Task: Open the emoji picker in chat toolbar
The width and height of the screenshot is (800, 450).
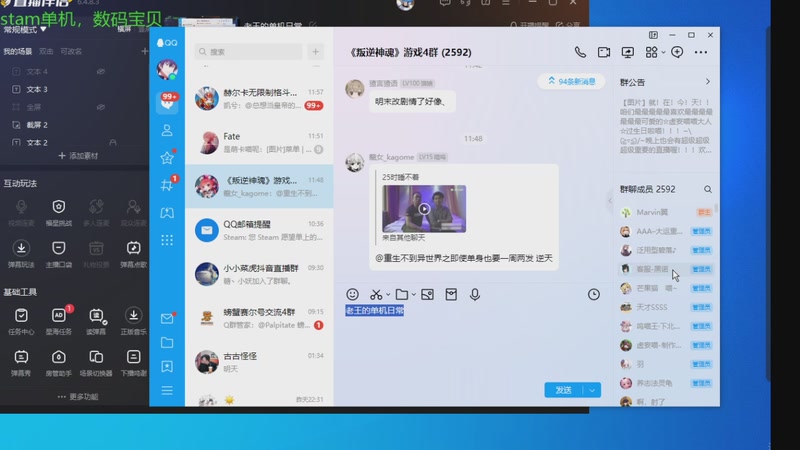Action: click(x=352, y=294)
